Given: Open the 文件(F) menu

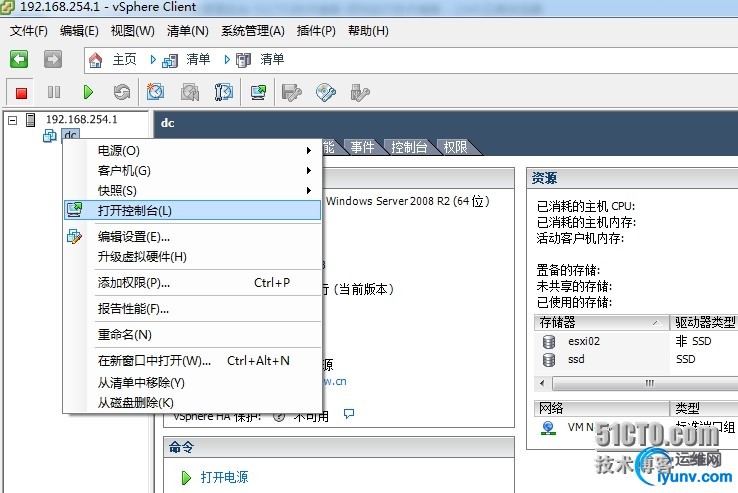Looking at the screenshot, I should (29, 31).
